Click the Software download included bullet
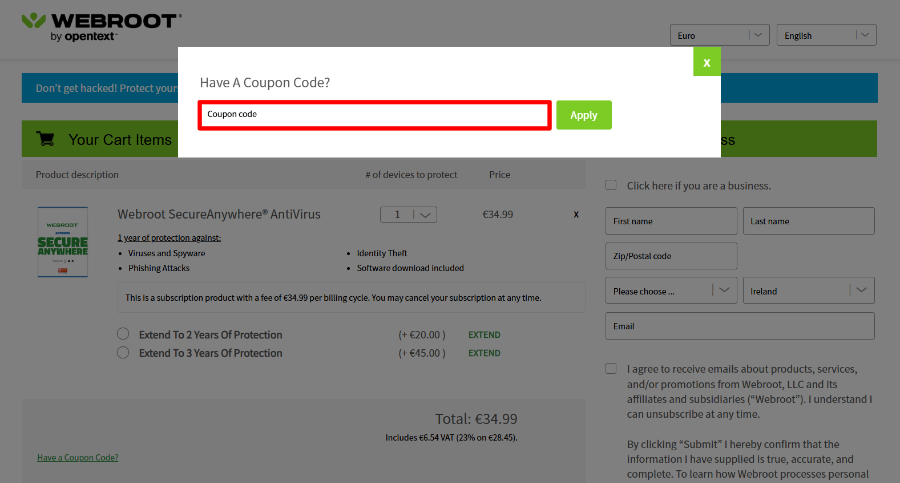The height and width of the screenshot is (483, 900). pos(410,268)
